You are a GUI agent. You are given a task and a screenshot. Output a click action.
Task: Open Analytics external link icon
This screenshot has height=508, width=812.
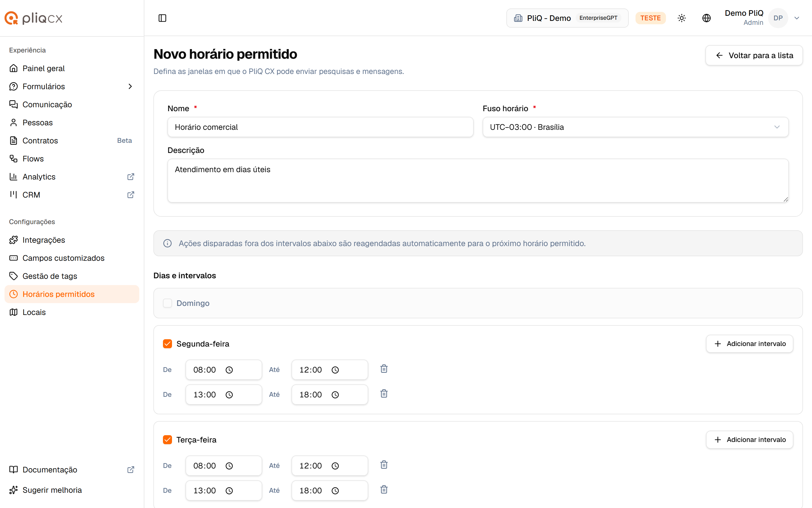click(131, 177)
